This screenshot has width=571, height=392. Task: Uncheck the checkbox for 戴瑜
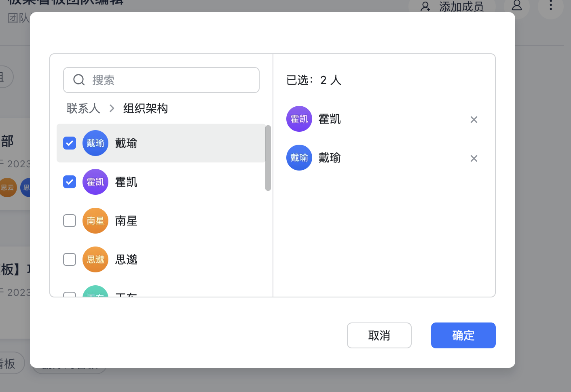click(70, 143)
